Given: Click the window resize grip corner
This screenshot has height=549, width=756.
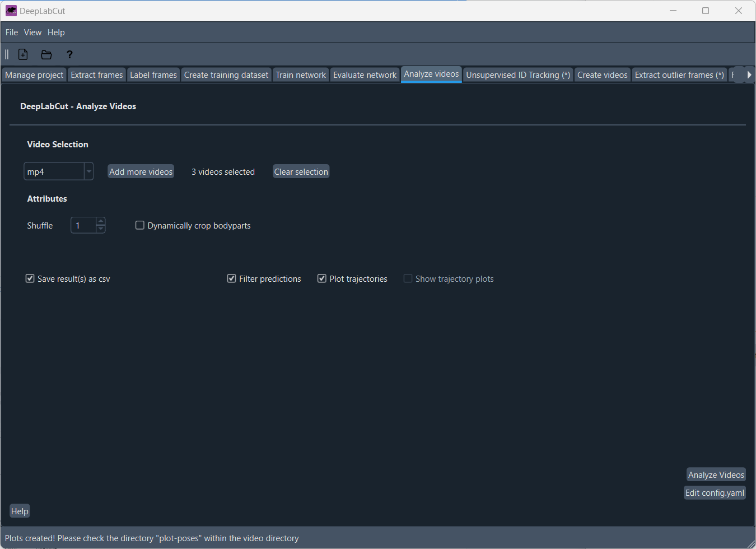Looking at the screenshot, I should (x=751, y=544).
